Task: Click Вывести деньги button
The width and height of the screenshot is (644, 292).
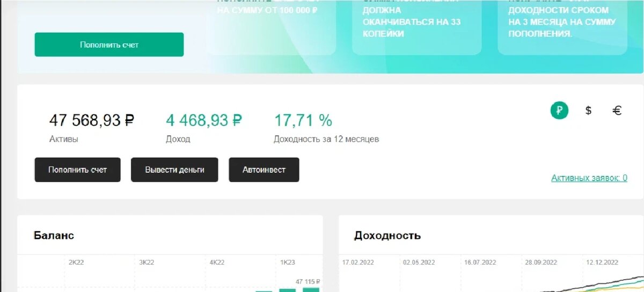Action: coord(174,170)
